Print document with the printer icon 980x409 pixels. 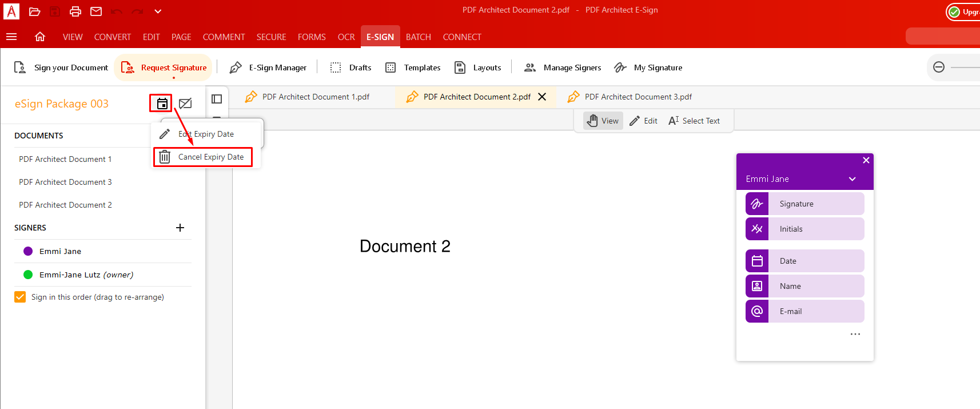coord(75,11)
